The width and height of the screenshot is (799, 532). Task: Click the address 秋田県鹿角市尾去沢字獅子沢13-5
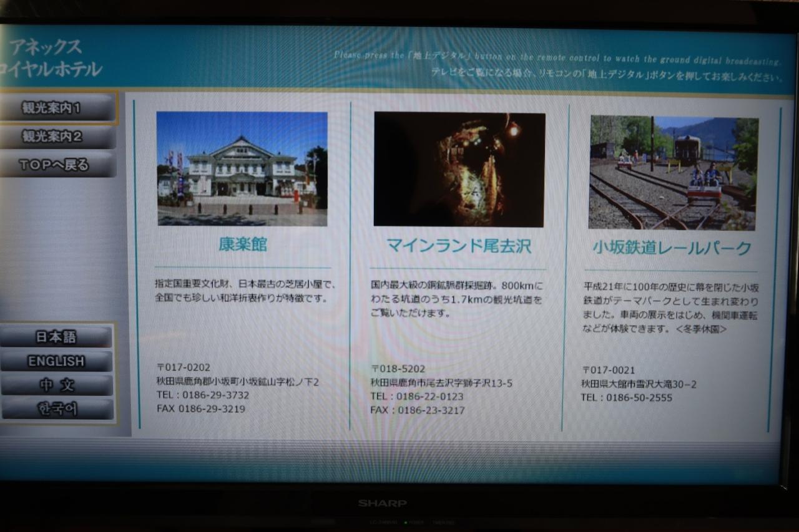[x=442, y=383]
